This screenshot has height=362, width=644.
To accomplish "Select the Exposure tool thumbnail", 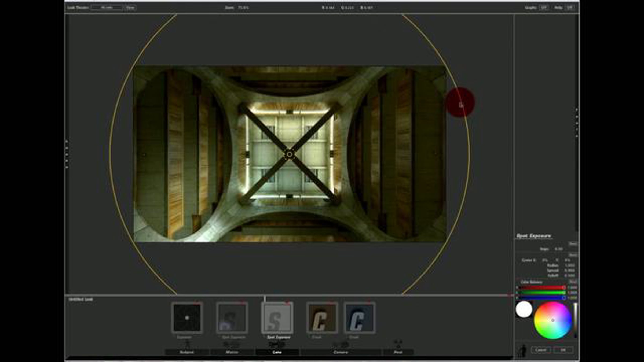I will tap(187, 318).
